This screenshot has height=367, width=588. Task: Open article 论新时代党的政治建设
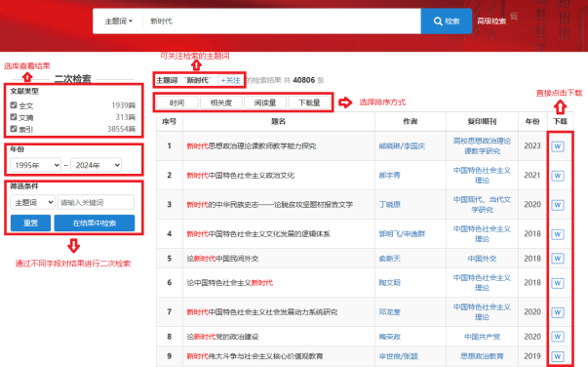[222, 337]
